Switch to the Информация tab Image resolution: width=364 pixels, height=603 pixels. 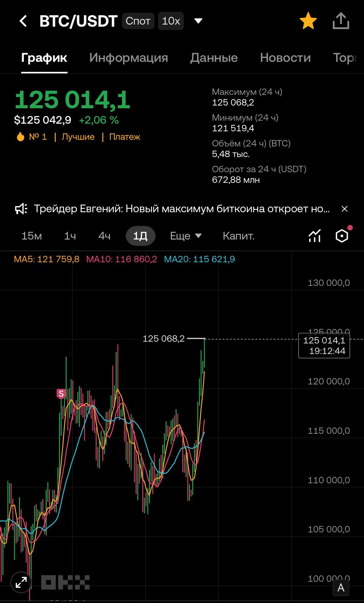click(128, 58)
